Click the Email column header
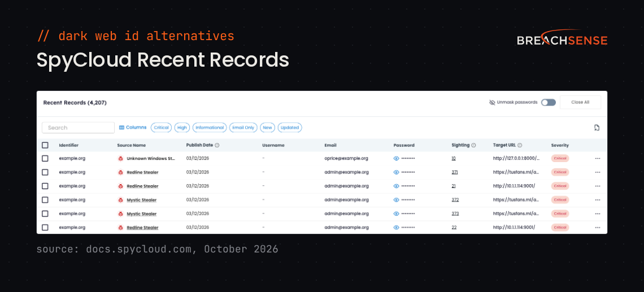Screen dimensions: 644x292 tap(330, 145)
